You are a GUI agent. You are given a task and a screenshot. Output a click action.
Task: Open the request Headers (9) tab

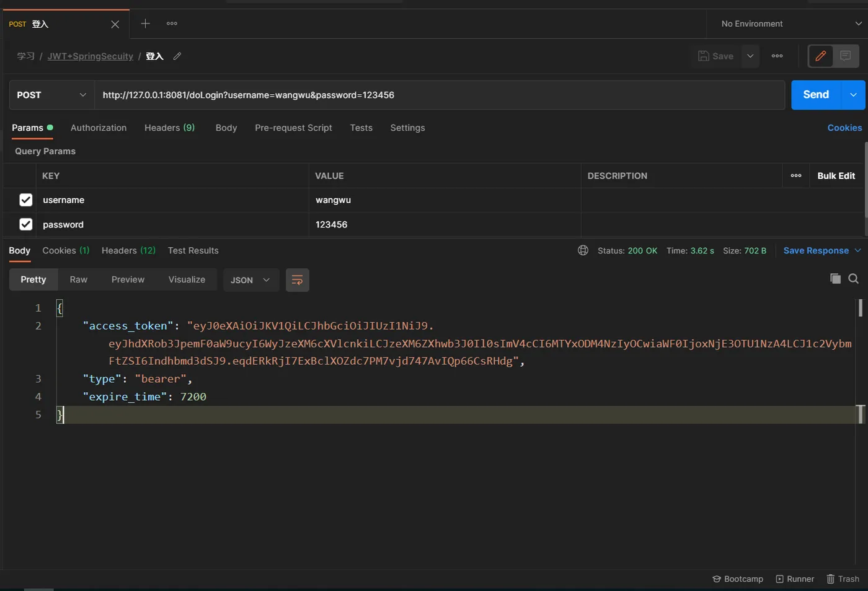pos(169,128)
